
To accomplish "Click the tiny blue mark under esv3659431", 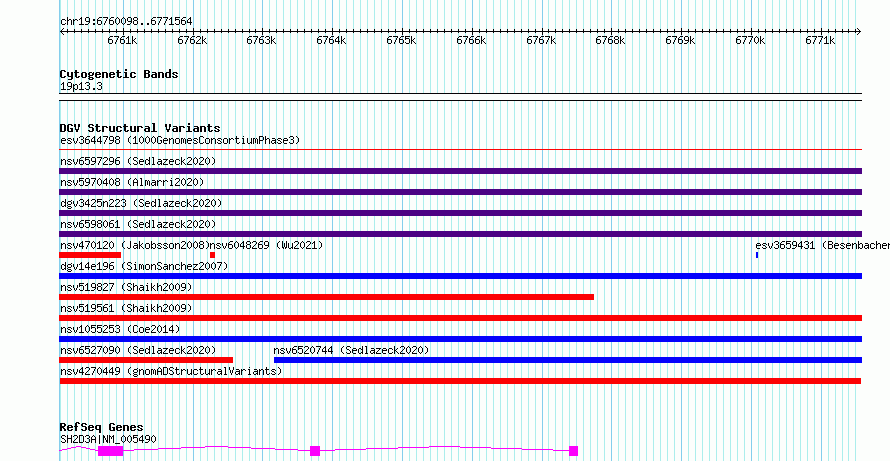I will [757, 255].
